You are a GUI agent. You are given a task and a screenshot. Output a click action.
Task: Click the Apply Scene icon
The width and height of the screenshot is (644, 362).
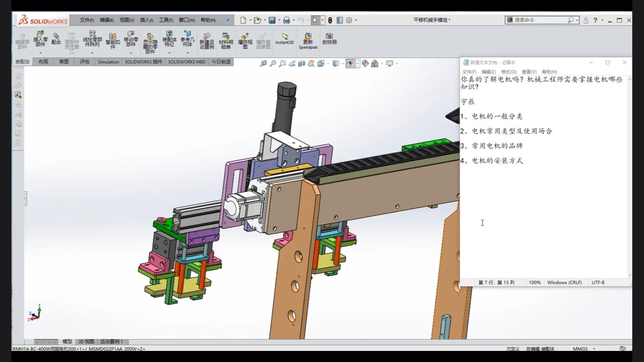375,63
